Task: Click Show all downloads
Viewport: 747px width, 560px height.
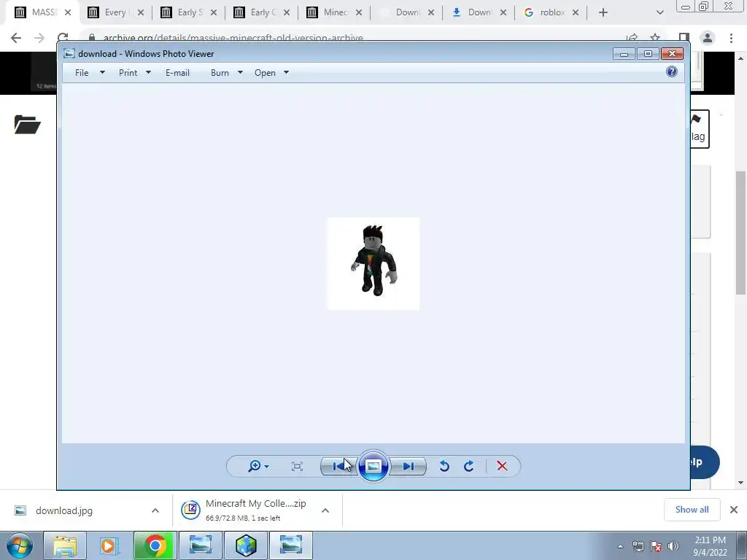Action: click(692, 510)
